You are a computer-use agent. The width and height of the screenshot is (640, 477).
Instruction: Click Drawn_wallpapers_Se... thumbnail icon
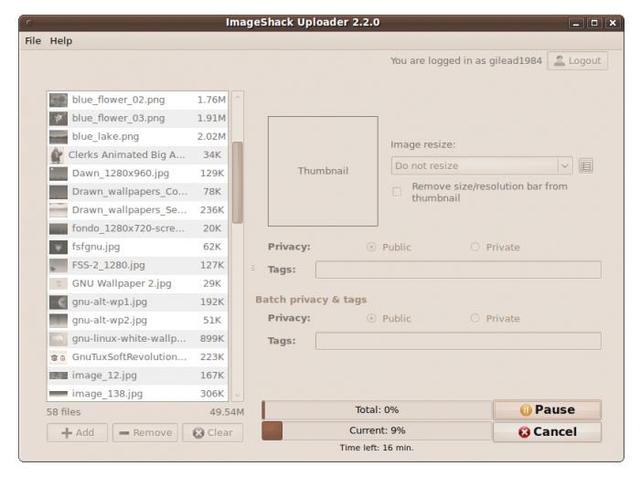58,210
